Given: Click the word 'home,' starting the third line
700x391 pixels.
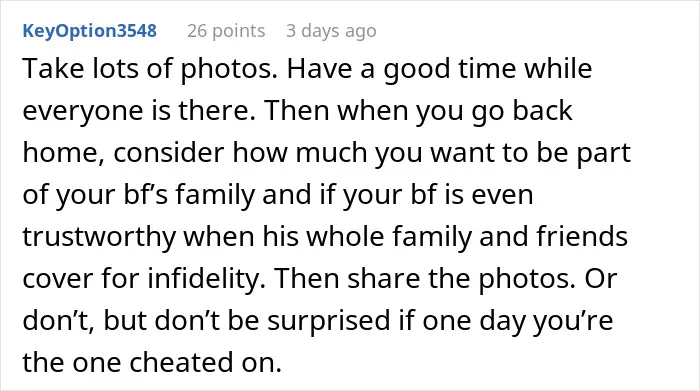Looking at the screenshot, I should pyautogui.click(x=63, y=153).
